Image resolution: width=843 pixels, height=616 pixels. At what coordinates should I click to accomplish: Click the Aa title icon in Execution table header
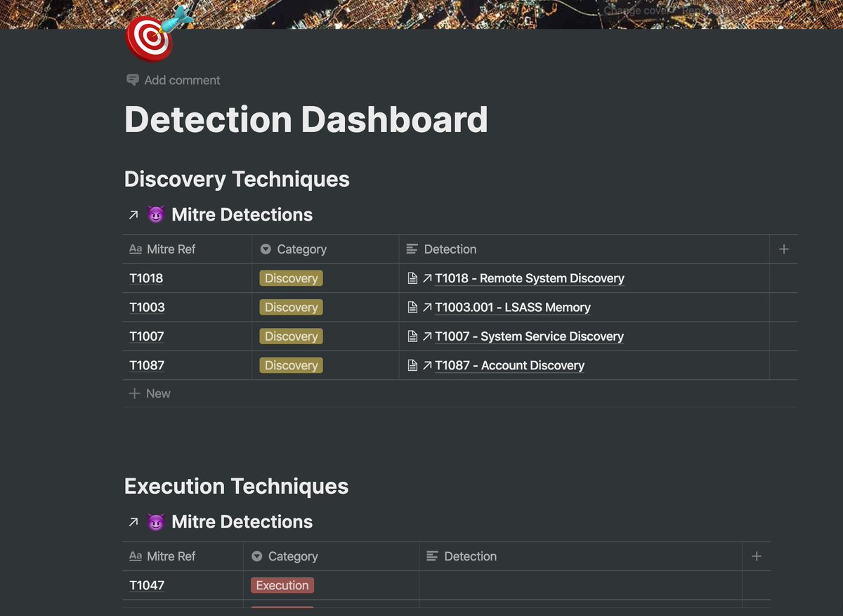136,556
